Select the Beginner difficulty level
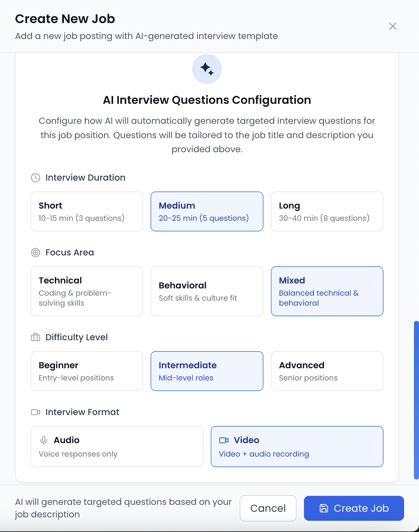 coord(86,371)
